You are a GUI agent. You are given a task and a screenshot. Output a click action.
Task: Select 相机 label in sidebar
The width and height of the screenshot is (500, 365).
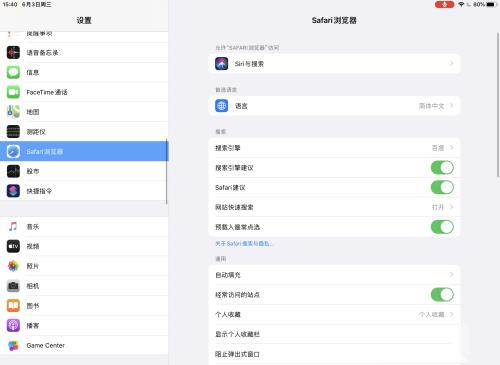coord(33,286)
